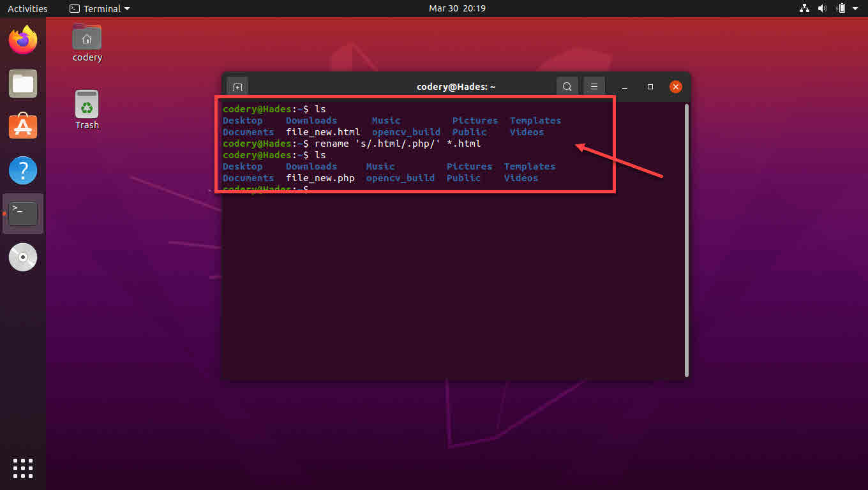The width and height of the screenshot is (868, 490).
Task: Open a new terminal tab with the plus button
Action: tap(237, 86)
